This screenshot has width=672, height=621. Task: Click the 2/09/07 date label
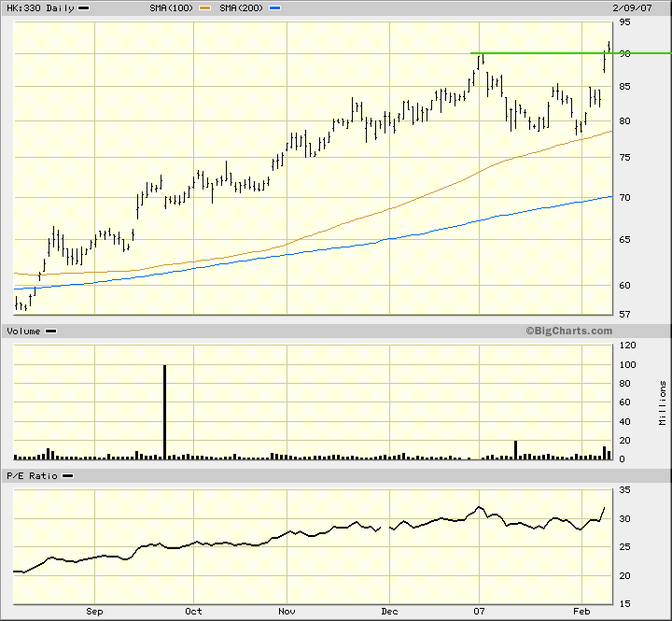pos(632,8)
